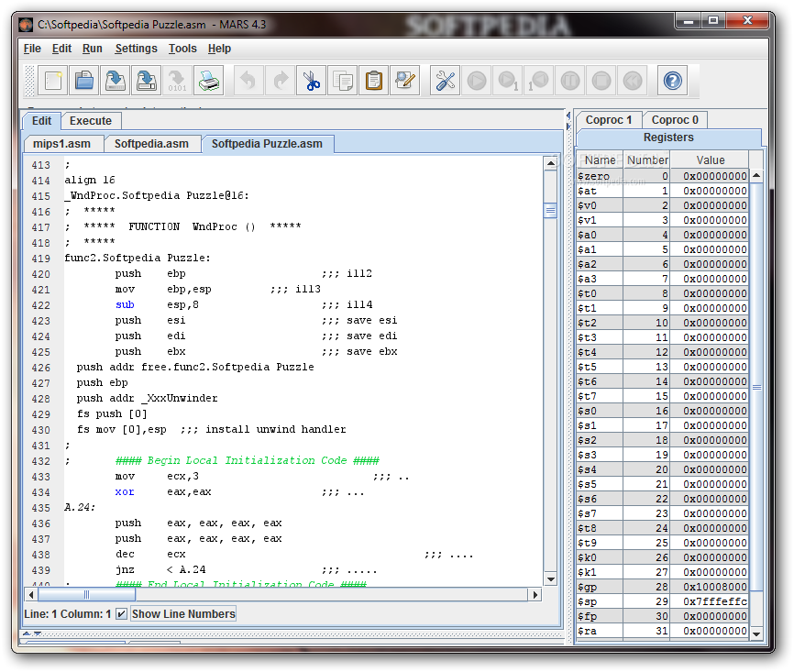Screen dimensions: 794x672
Task: Click the Number column header
Action: click(x=646, y=160)
